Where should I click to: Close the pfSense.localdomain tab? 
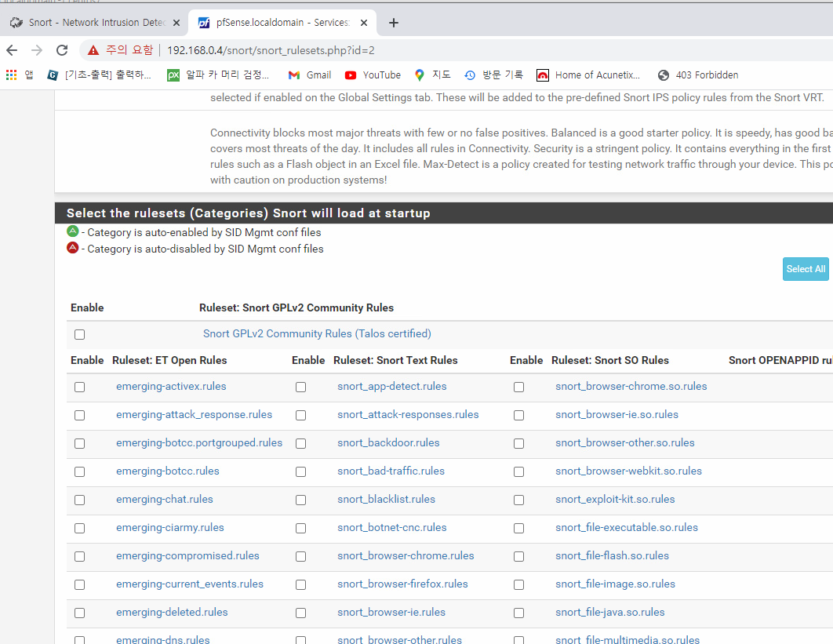(x=364, y=22)
